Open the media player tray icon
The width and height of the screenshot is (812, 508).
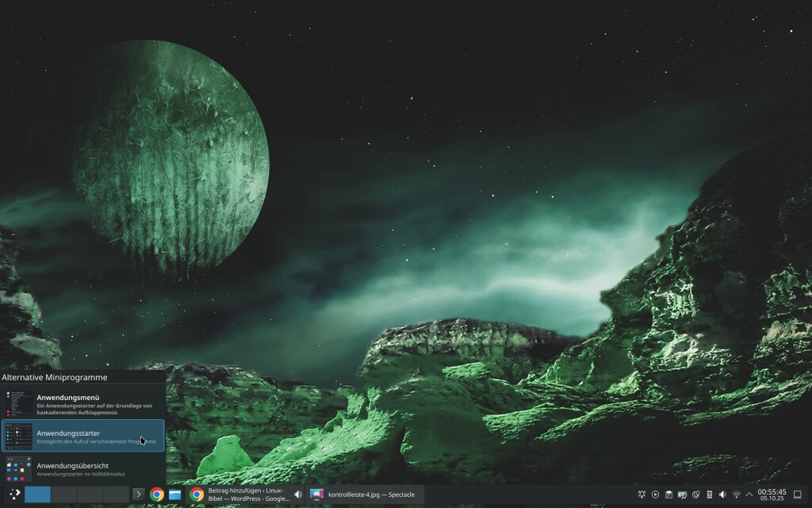point(655,495)
